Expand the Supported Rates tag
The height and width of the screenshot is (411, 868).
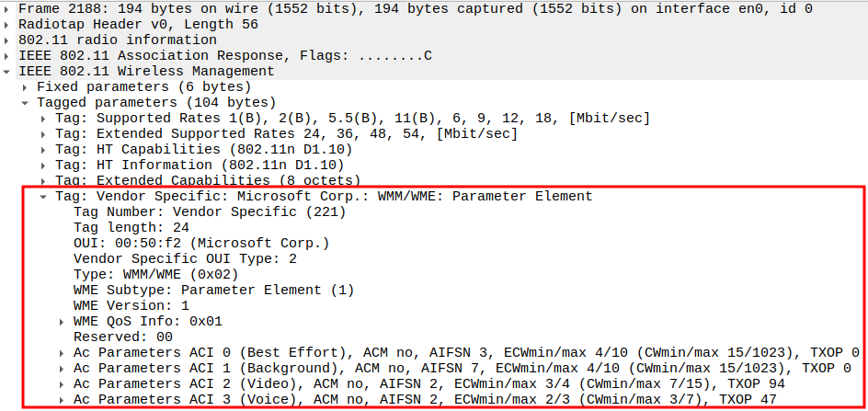[44, 118]
